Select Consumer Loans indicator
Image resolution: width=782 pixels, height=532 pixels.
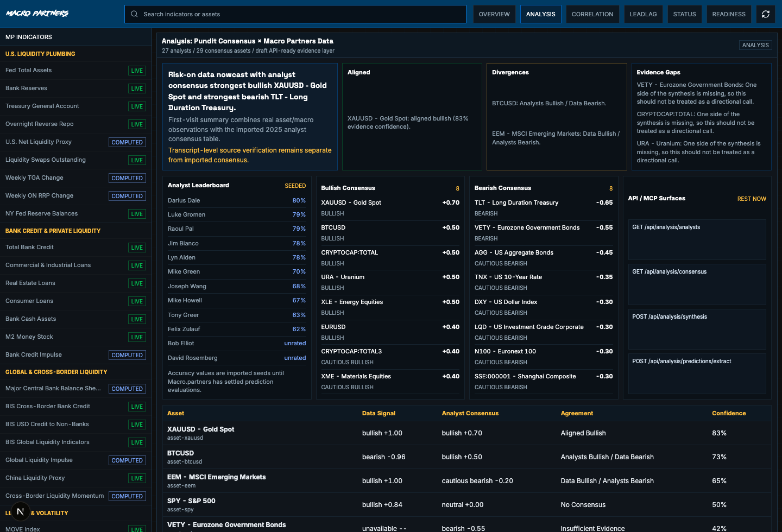(x=75, y=301)
